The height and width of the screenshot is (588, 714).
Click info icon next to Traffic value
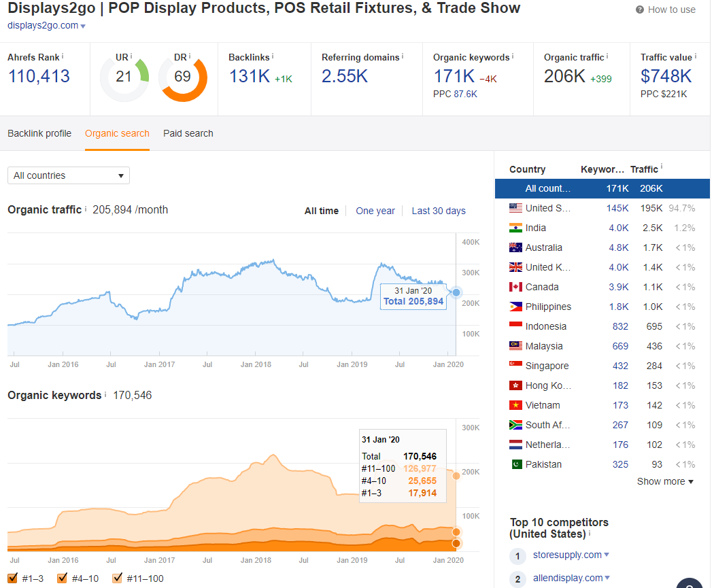tap(695, 56)
